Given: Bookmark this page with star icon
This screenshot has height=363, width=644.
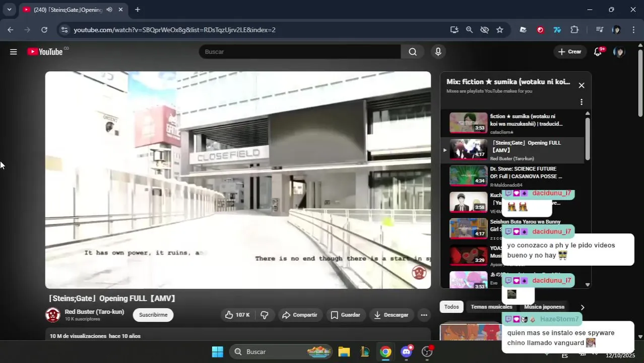Looking at the screenshot, I should (x=500, y=30).
